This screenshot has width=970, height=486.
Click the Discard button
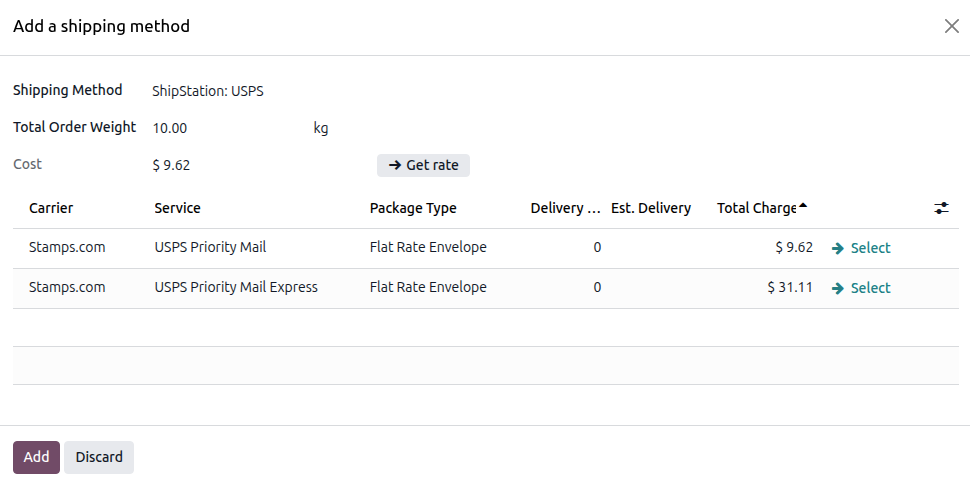99,457
